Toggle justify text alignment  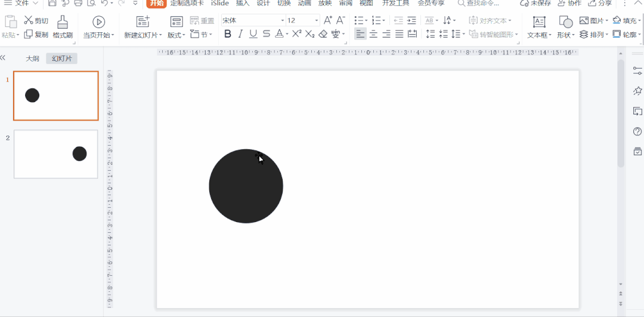click(399, 33)
